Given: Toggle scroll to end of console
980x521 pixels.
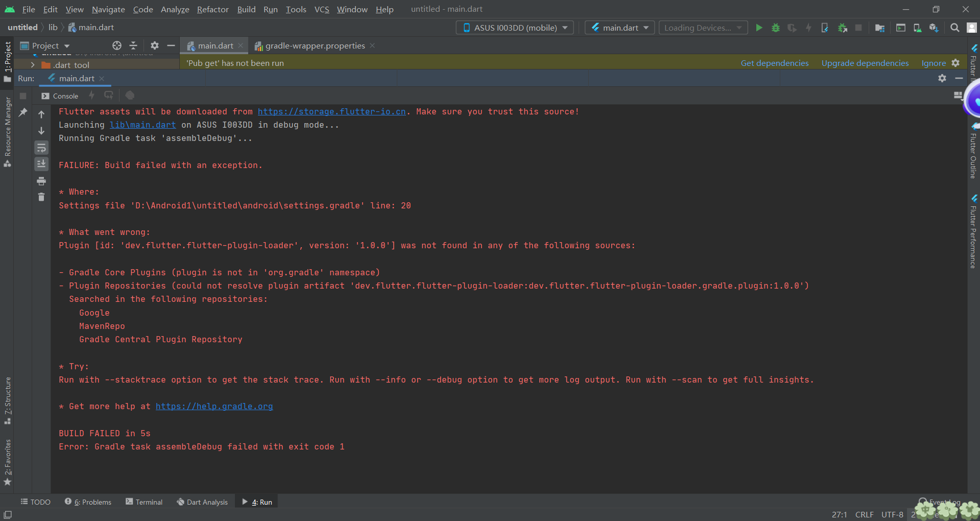Looking at the screenshot, I should tap(41, 164).
